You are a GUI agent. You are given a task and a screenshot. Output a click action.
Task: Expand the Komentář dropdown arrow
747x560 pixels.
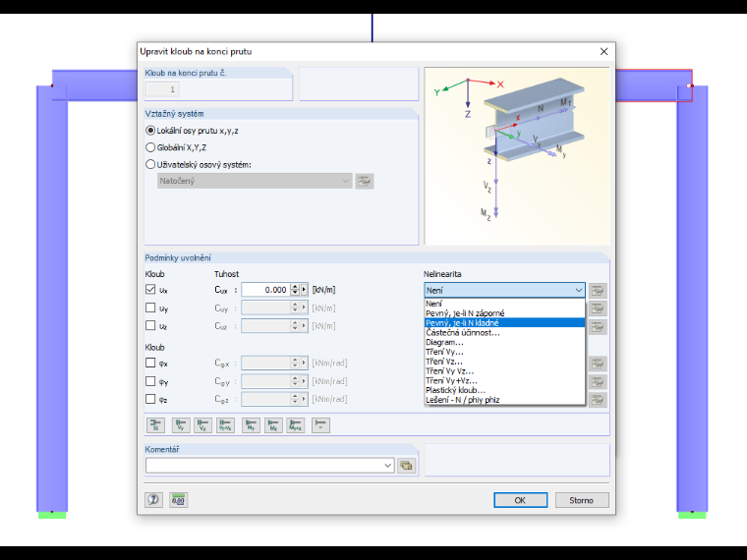(x=388, y=466)
